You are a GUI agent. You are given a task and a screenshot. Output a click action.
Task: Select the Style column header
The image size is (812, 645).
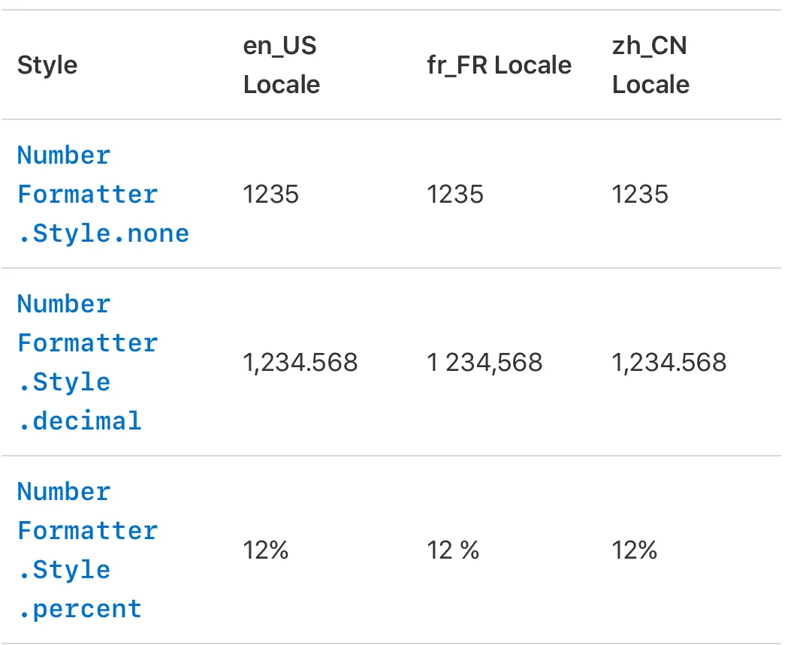[47, 65]
